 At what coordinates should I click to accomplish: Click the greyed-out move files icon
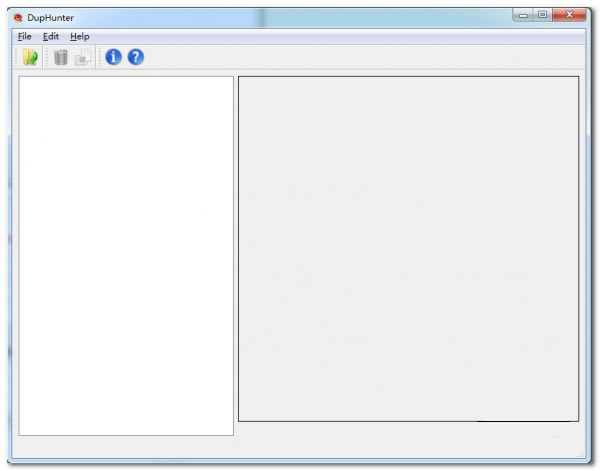pos(83,57)
